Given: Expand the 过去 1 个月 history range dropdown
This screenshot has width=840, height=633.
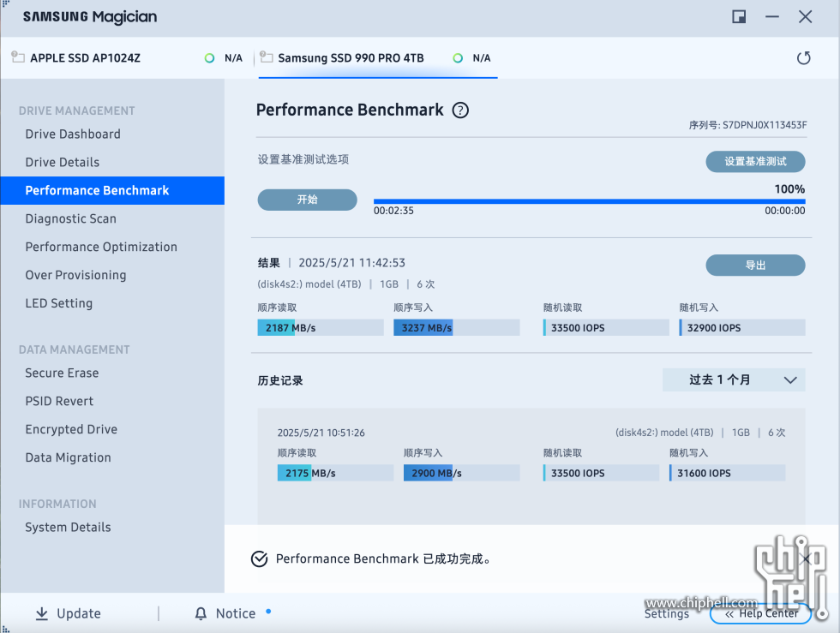Looking at the screenshot, I should coord(734,379).
